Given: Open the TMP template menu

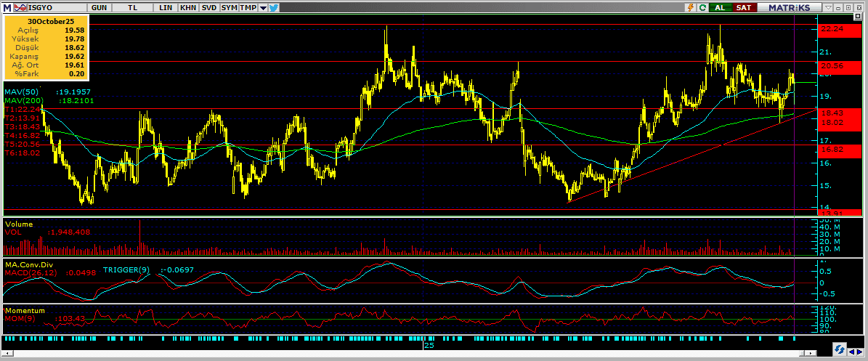Looking at the screenshot, I should (248, 7).
